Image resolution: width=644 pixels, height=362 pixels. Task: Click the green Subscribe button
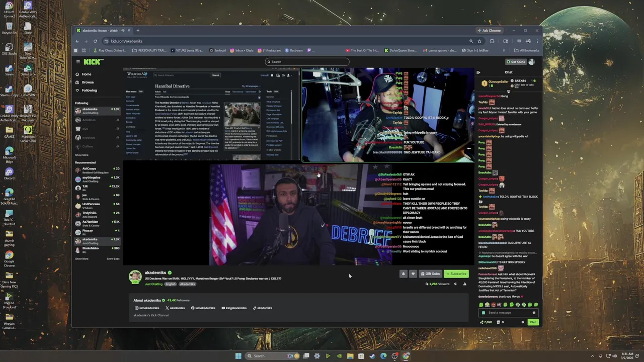tap(456, 274)
